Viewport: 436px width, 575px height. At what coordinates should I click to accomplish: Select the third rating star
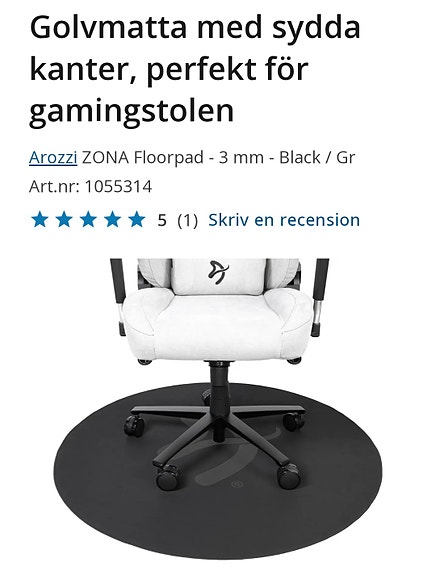coord(88,220)
